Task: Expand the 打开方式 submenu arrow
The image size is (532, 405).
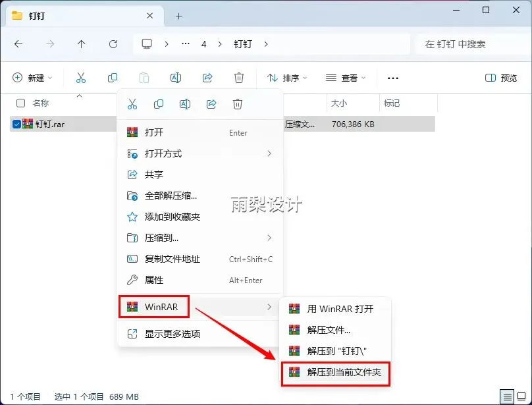Action: point(269,153)
